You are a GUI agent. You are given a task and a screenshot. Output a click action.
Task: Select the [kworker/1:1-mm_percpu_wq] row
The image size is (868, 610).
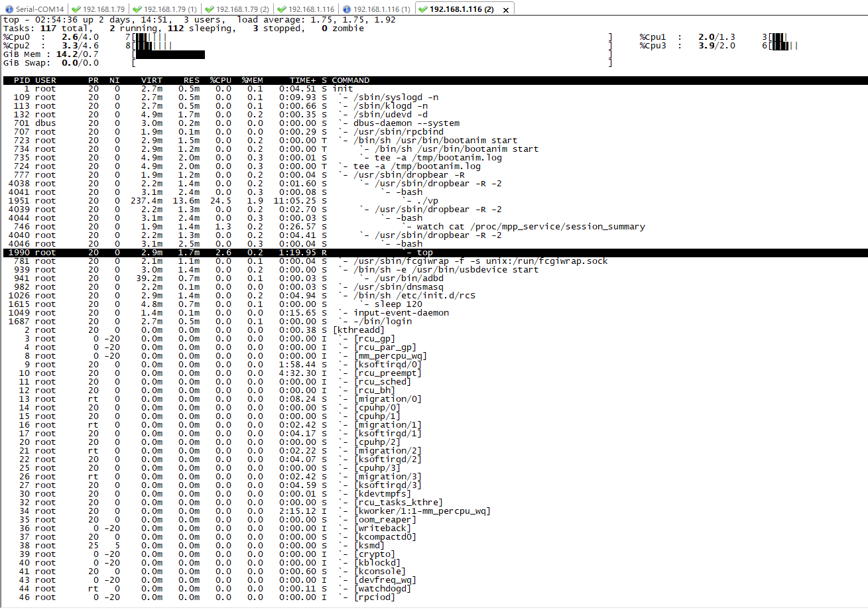point(434,511)
